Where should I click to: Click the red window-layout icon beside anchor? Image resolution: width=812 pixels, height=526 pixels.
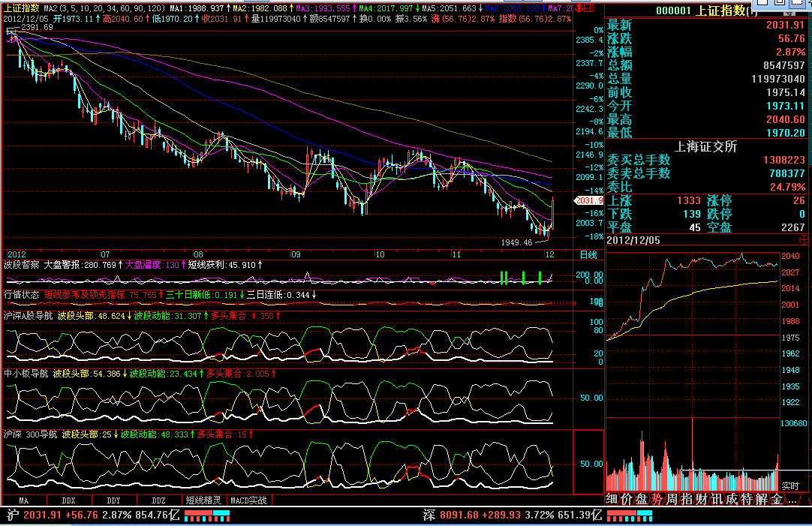tap(589, 8)
